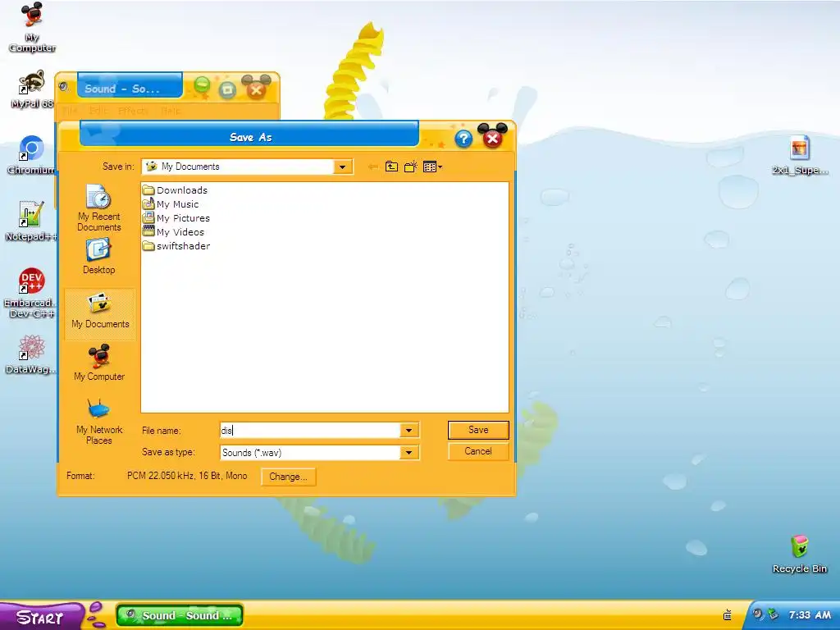The height and width of the screenshot is (630, 840).
Task: Select Embarcadero Dev-C++ desktop shortcut
Action: tap(30, 293)
